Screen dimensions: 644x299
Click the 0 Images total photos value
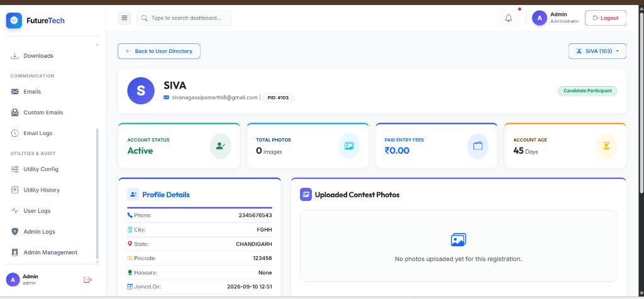[269, 151]
